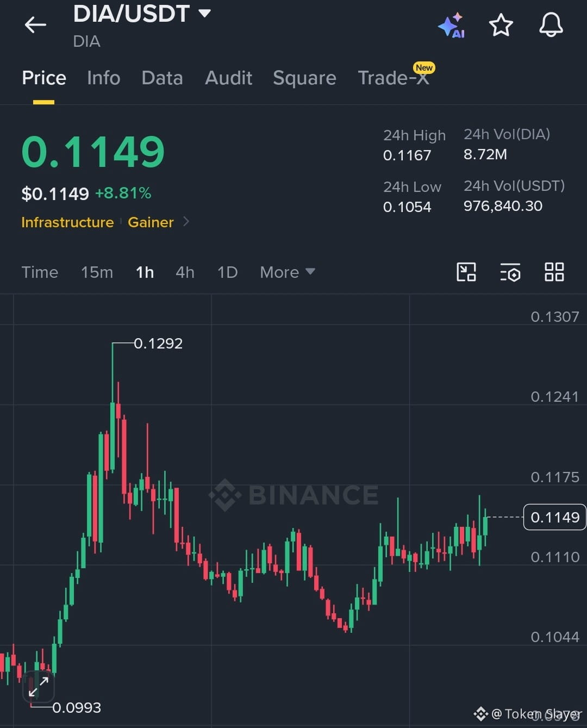The width and height of the screenshot is (587, 728).
Task: Tap the $0.1149 USD price text
Action: click(x=55, y=194)
